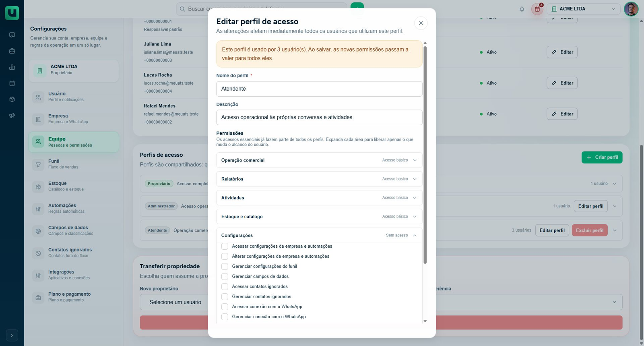The width and height of the screenshot is (644, 346).
Task: Expand the Operação comercial permissions section
Action: (x=319, y=160)
